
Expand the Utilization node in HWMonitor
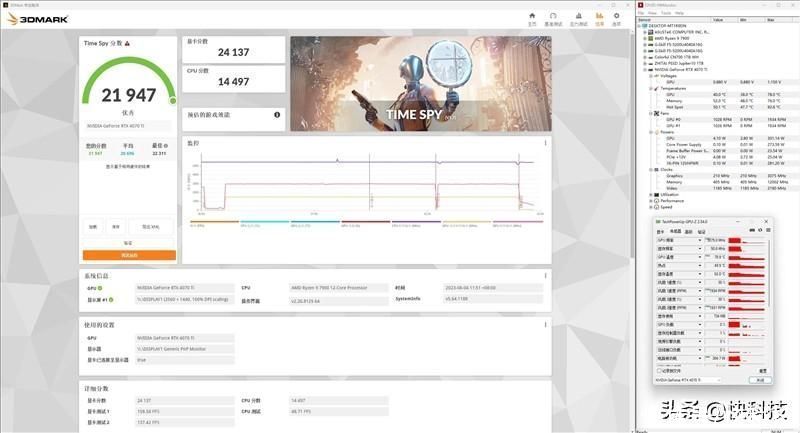click(651, 195)
